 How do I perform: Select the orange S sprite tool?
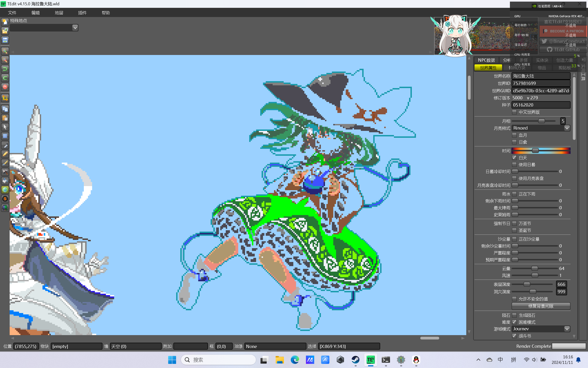(x=5, y=199)
